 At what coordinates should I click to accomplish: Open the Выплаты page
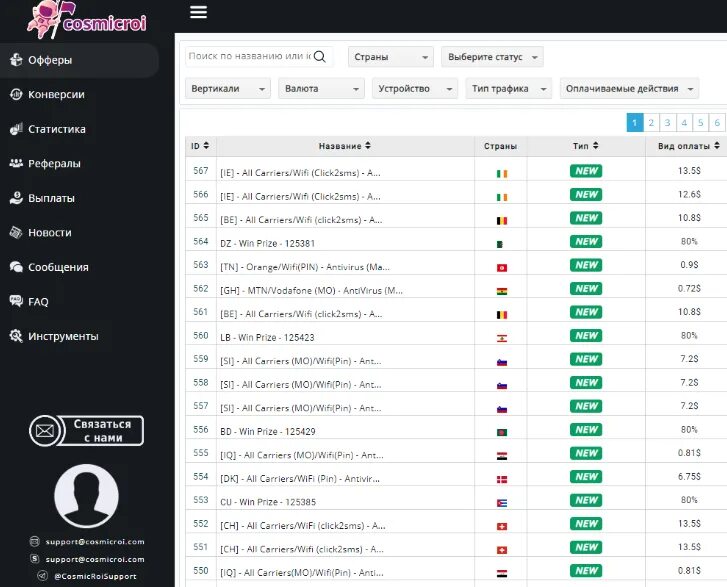point(51,198)
